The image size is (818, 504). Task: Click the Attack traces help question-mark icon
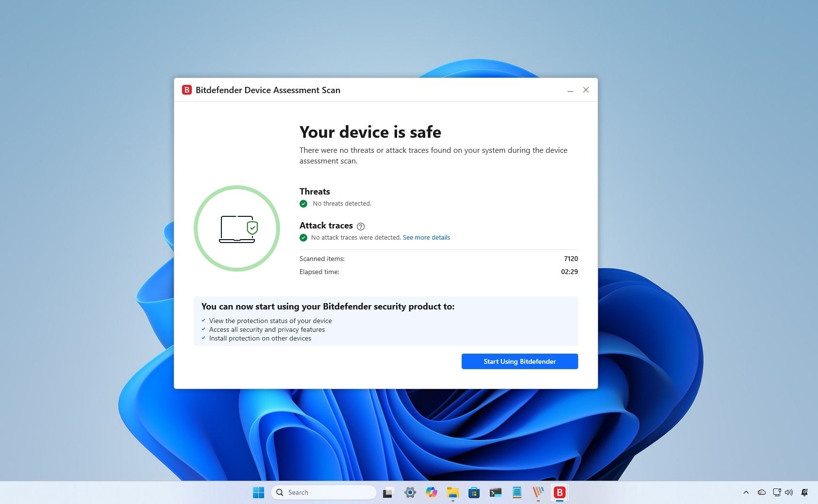361,227
